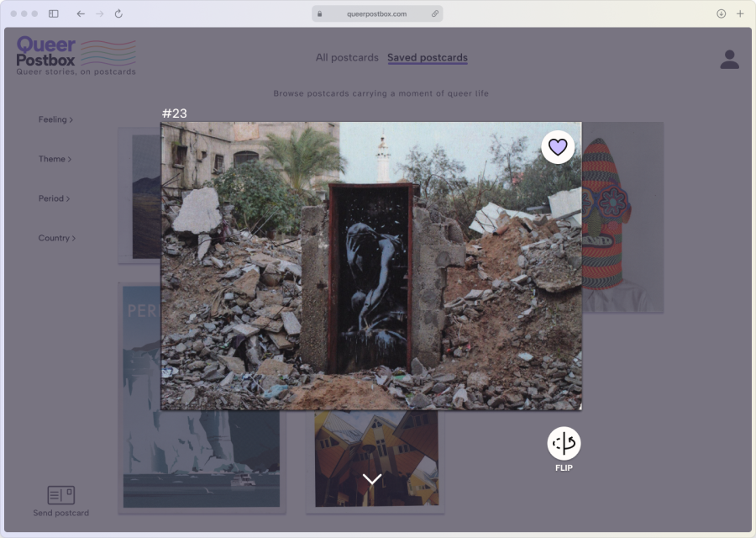The image size is (756, 538).
Task: Unsave postcard with the heart icon
Action: [x=558, y=146]
